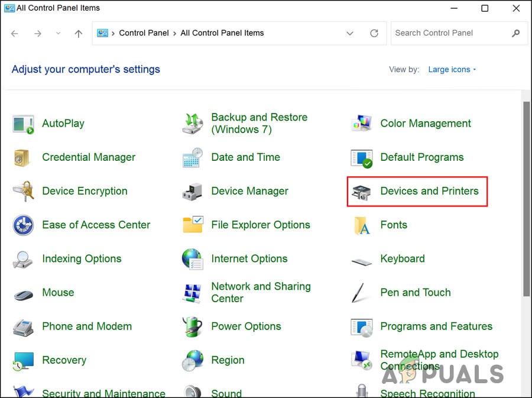Open the AutoPlay icon
Screen dimensions: 532x398
click(24, 124)
